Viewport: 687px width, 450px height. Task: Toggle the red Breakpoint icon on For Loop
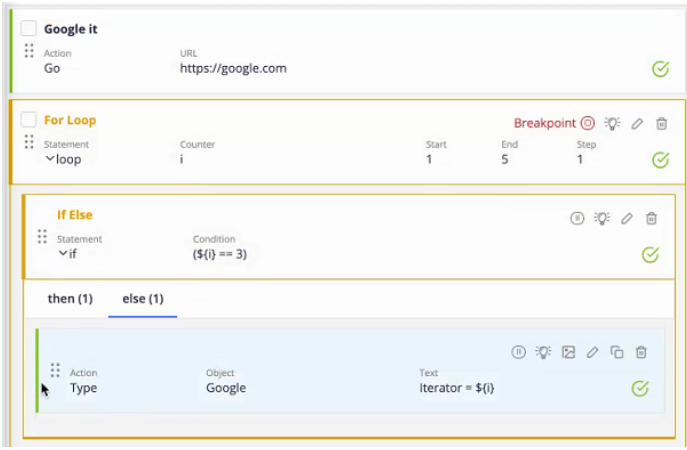pos(588,123)
